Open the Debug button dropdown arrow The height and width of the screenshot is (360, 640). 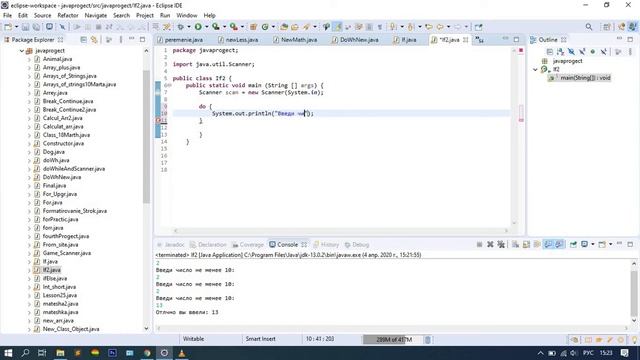pyautogui.click(x=189, y=27)
